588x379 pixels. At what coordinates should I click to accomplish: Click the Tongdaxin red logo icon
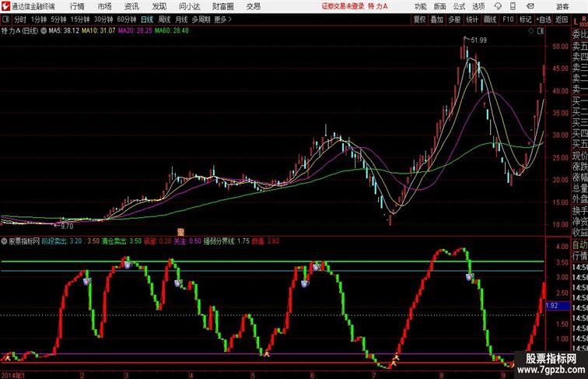click(5, 6)
